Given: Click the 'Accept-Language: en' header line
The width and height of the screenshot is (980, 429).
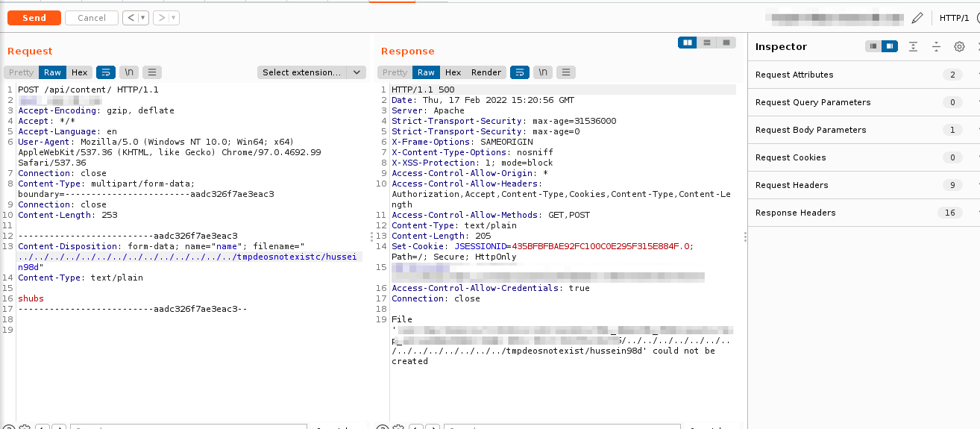Looking at the screenshot, I should click(67, 131).
